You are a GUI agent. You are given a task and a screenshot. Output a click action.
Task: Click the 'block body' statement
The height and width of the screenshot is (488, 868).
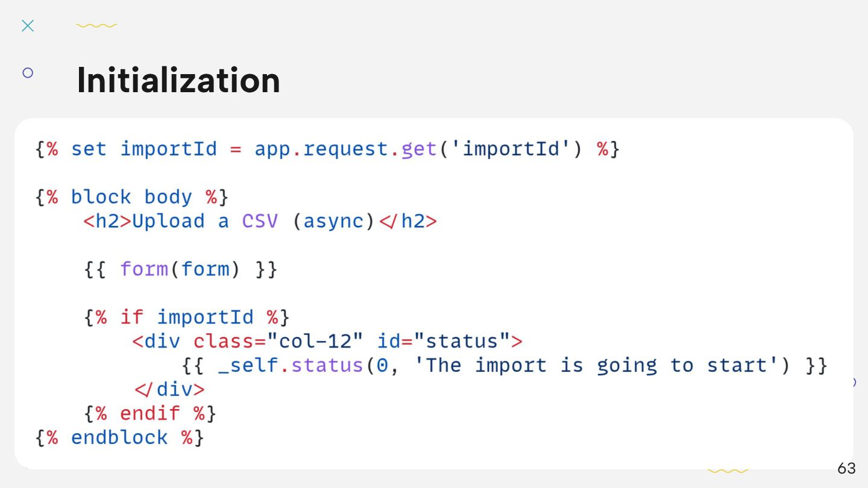(131, 197)
